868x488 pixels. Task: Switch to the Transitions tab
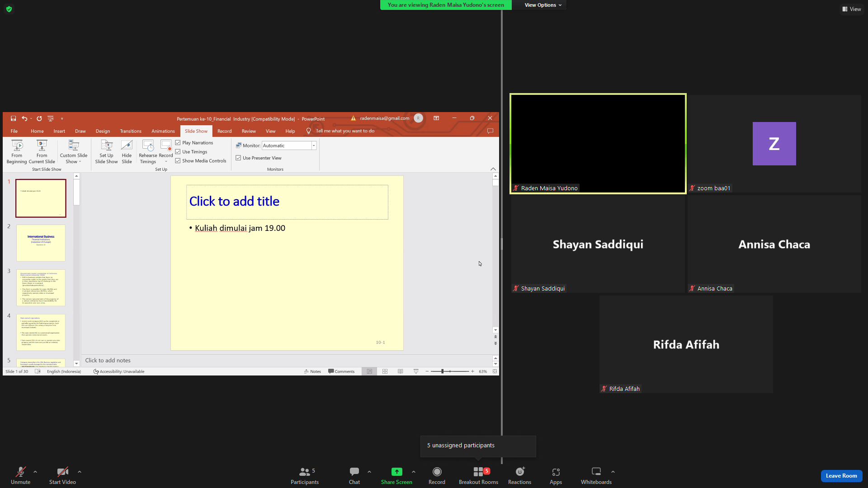tap(131, 131)
